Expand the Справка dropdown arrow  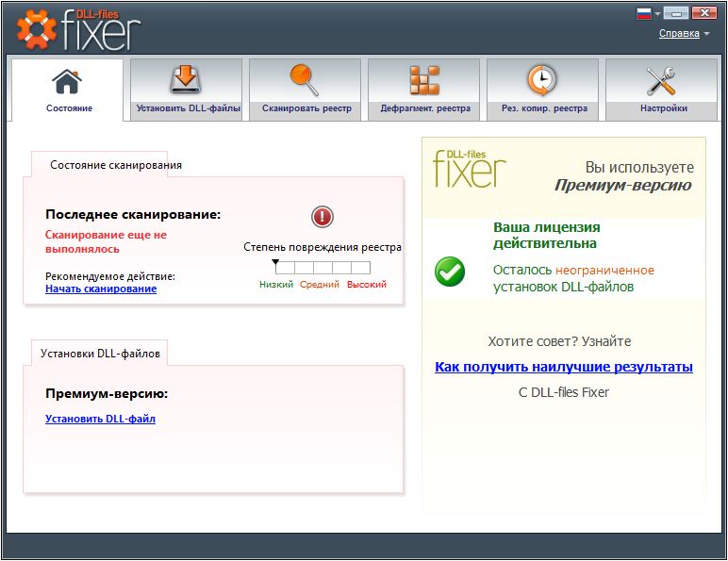pyautogui.click(x=706, y=33)
